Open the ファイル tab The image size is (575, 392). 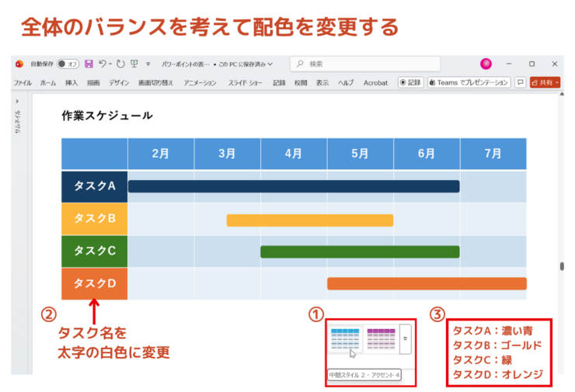[x=23, y=83]
